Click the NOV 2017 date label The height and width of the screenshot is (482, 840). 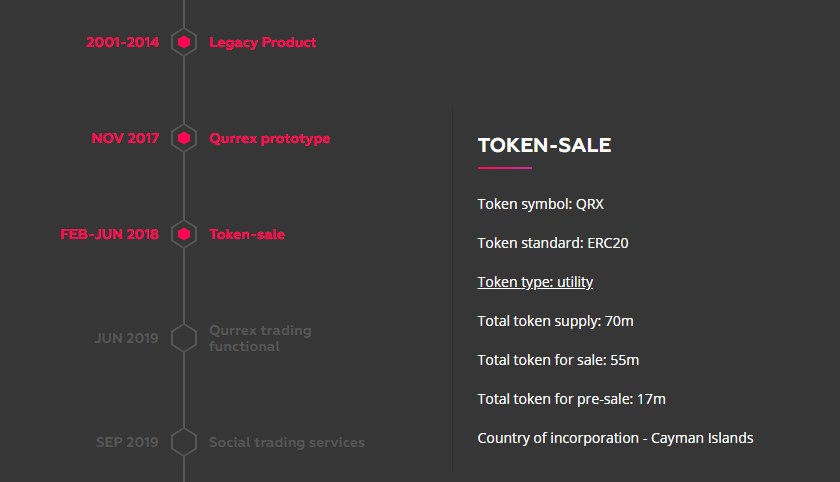tap(125, 138)
